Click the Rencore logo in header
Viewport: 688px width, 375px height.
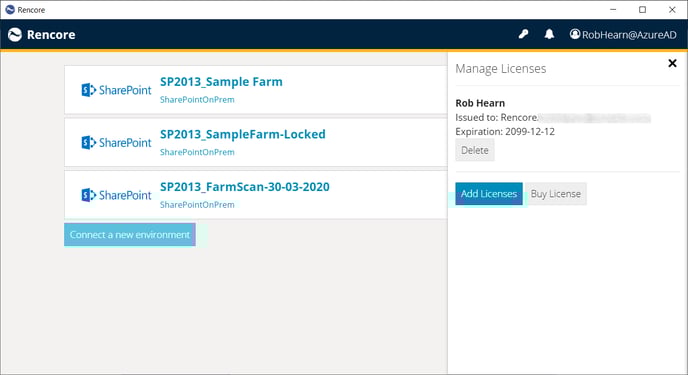click(15, 35)
